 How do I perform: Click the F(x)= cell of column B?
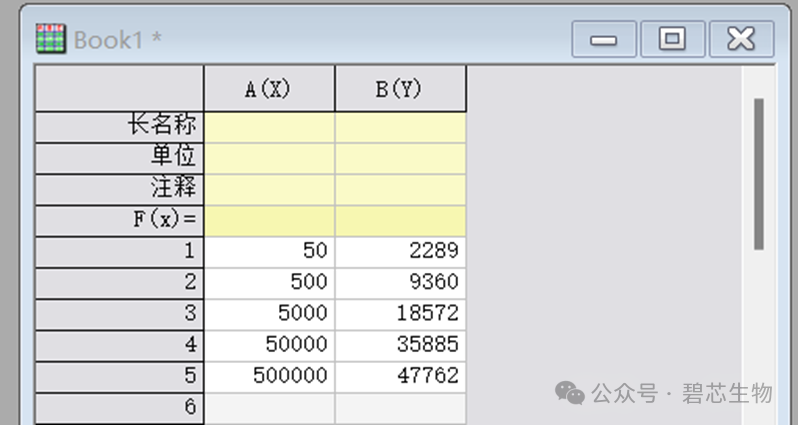[x=401, y=221]
